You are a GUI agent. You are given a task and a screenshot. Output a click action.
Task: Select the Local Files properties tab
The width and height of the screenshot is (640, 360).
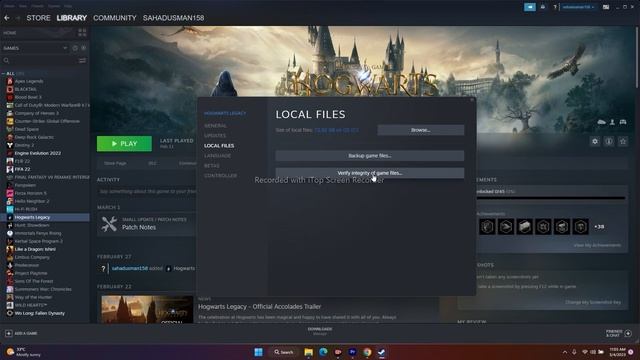coord(219,146)
